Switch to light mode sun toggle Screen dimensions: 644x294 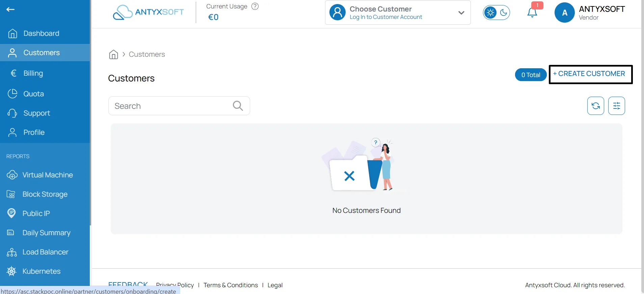[x=490, y=13]
